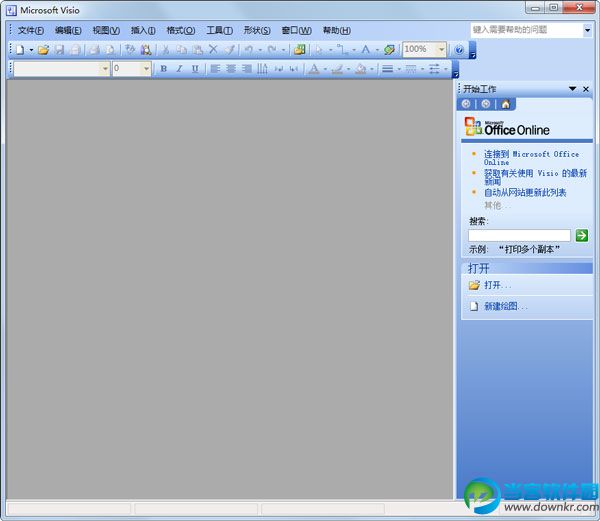
Task: Toggle Bold formatting
Action: [163, 69]
